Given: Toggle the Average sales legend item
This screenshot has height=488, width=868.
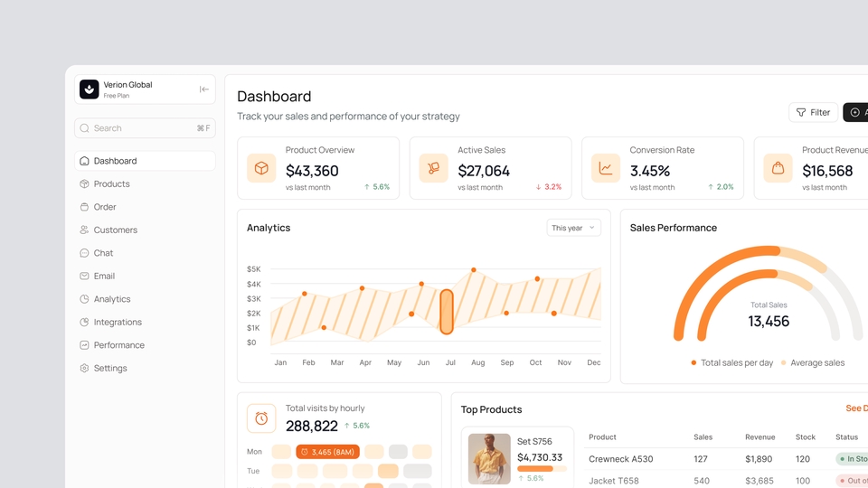Looking at the screenshot, I should (x=813, y=362).
